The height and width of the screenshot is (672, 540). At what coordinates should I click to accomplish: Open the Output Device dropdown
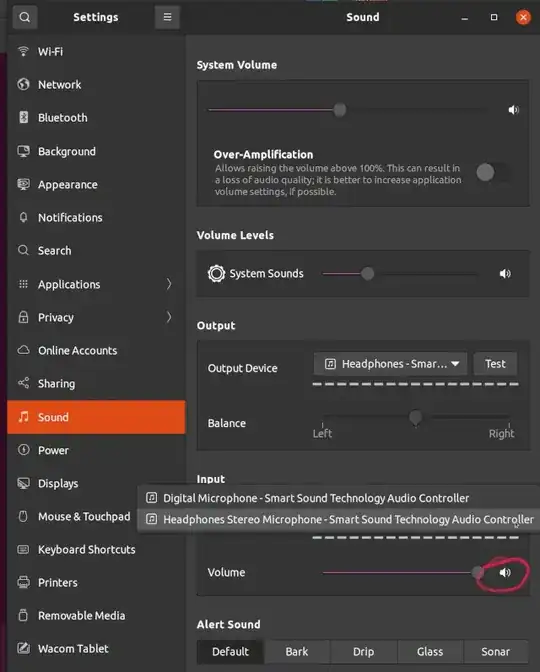[x=390, y=364]
